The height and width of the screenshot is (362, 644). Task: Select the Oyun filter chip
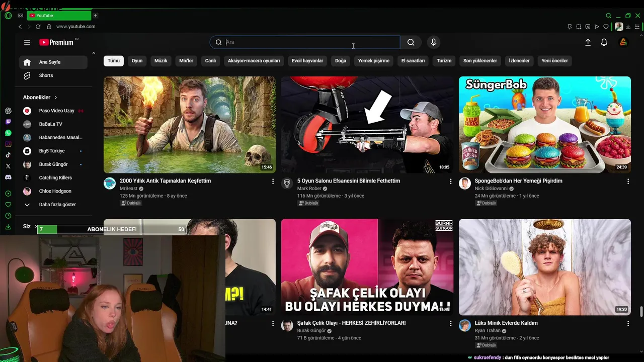137,61
